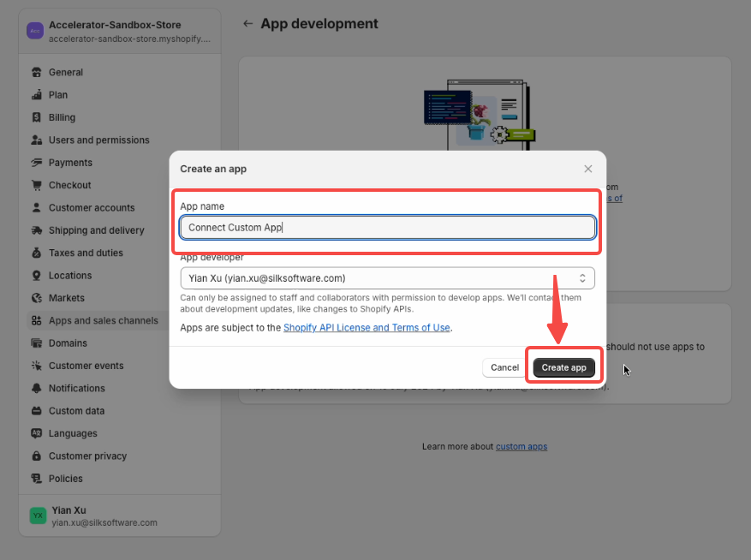Click the Accelerator-Sandbox-Store purple avatar
The height and width of the screenshot is (560, 751).
[35, 31]
